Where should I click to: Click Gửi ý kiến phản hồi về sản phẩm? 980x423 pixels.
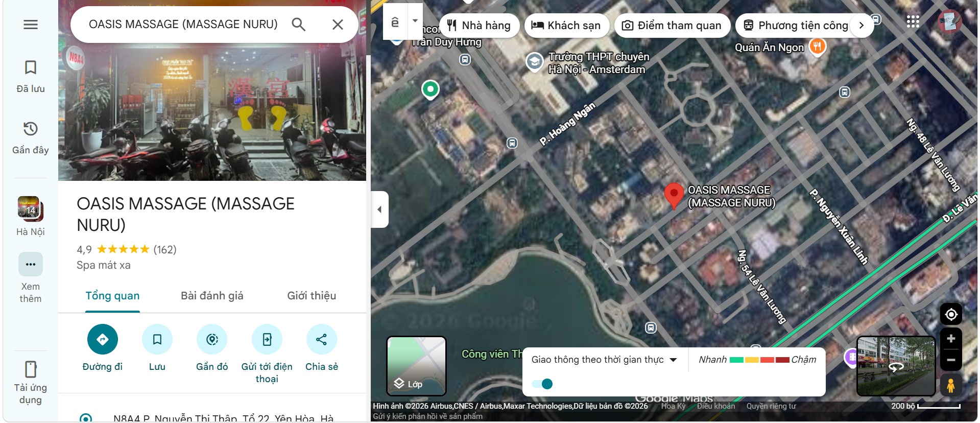(x=427, y=416)
